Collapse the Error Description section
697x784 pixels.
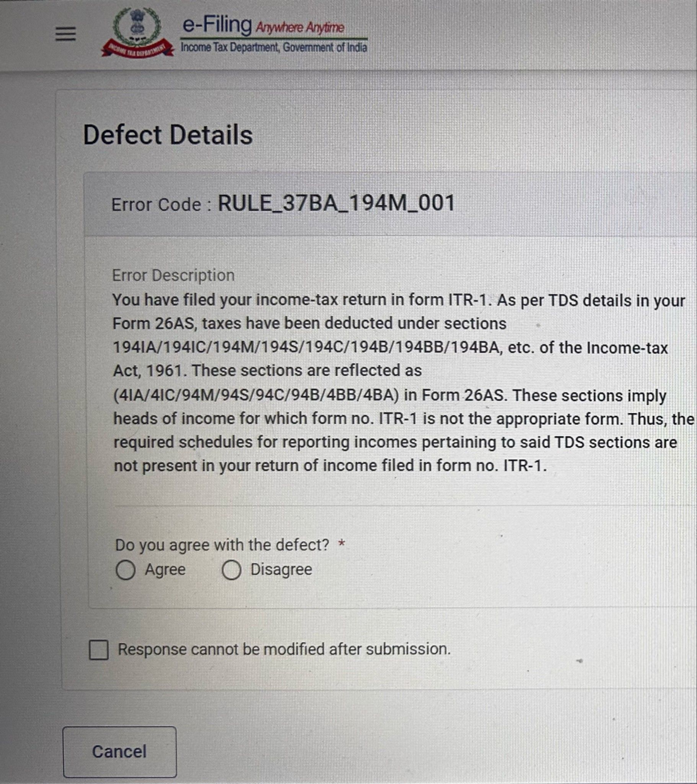pos(173,274)
